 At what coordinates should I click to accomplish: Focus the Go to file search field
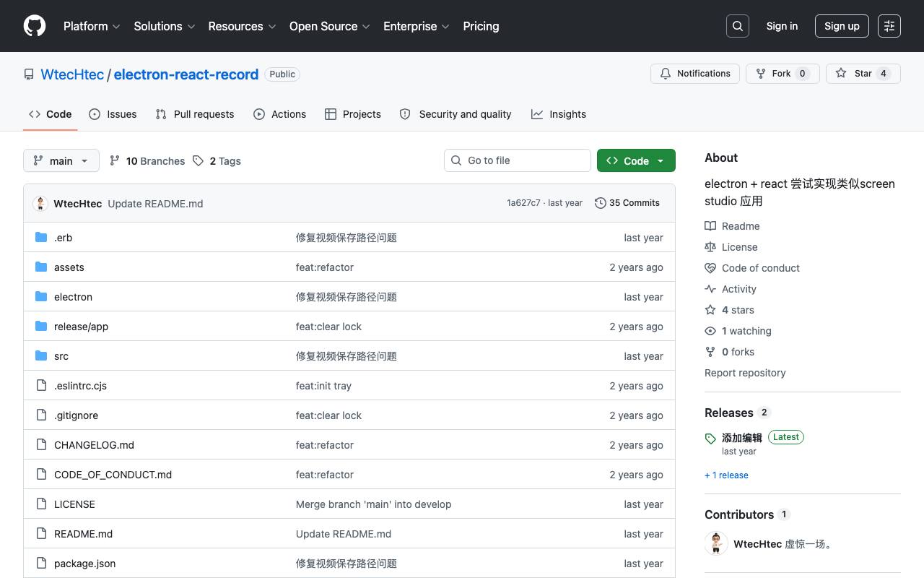[x=518, y=160]
